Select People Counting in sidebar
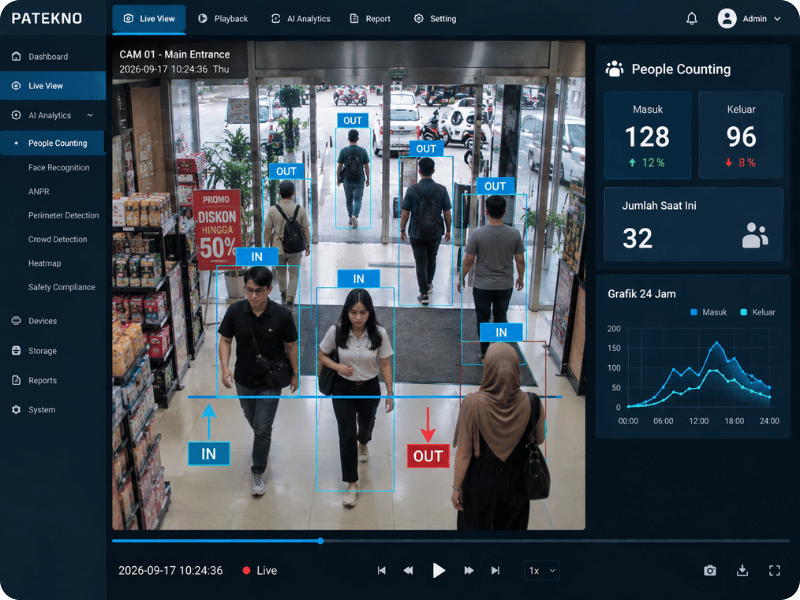 53,143
